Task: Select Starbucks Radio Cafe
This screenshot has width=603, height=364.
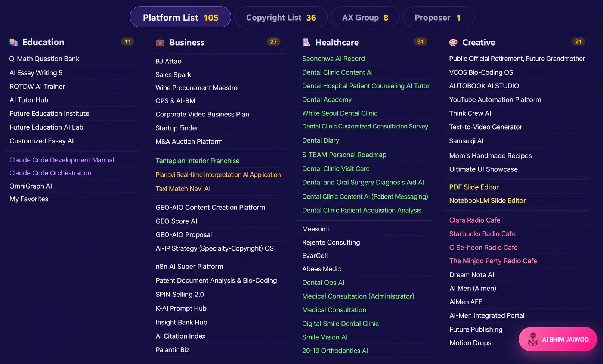Action: (482, 234)
